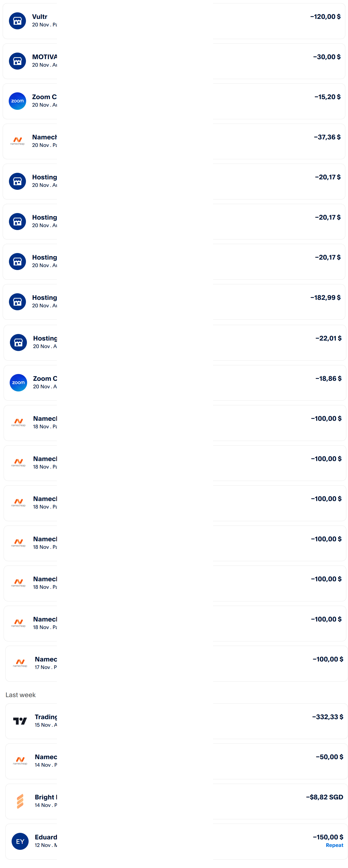
Task: Click the Vultr merchant store icon
Action: [17, 21]
